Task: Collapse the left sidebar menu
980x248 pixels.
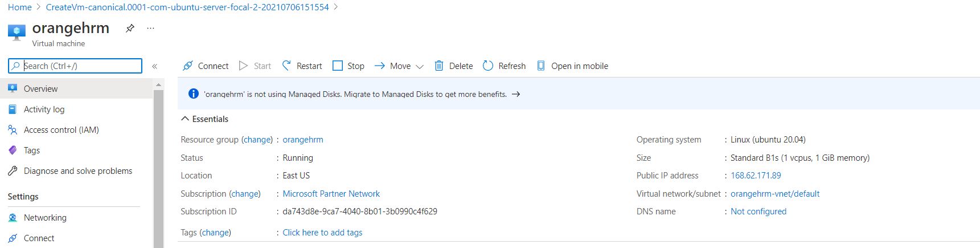Action: pos(154,66)
